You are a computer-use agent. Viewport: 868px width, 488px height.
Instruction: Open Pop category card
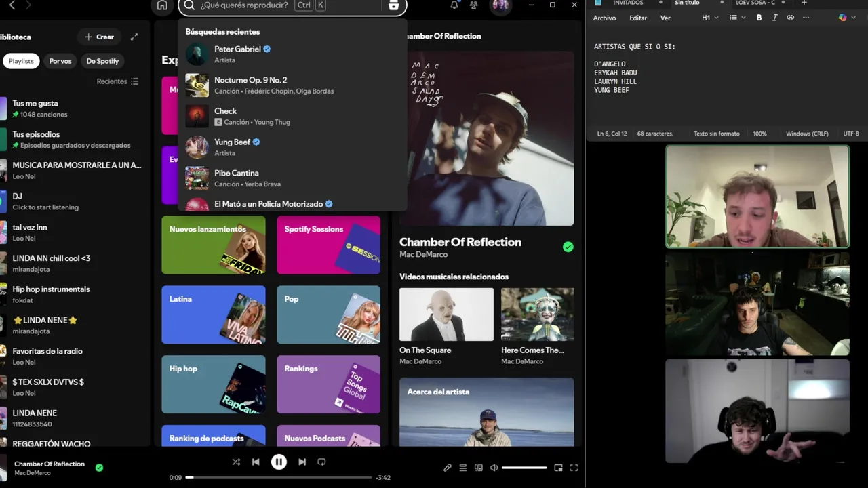point(328,314)
